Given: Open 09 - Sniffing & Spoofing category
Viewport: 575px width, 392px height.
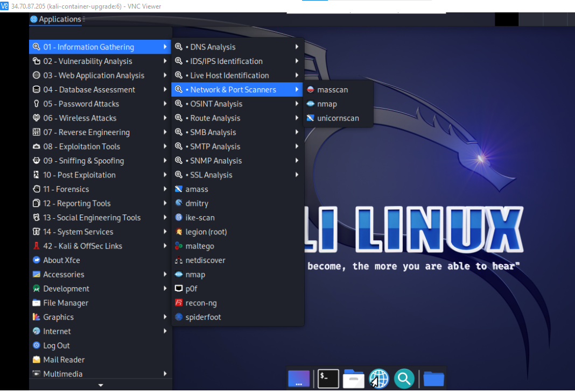Looking at the screenshot, I should [100, 161].
